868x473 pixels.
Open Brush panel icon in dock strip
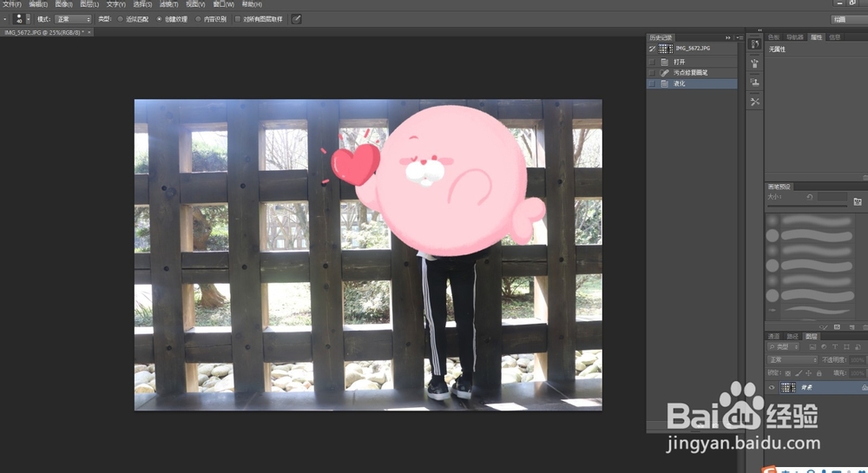(754, 63)
